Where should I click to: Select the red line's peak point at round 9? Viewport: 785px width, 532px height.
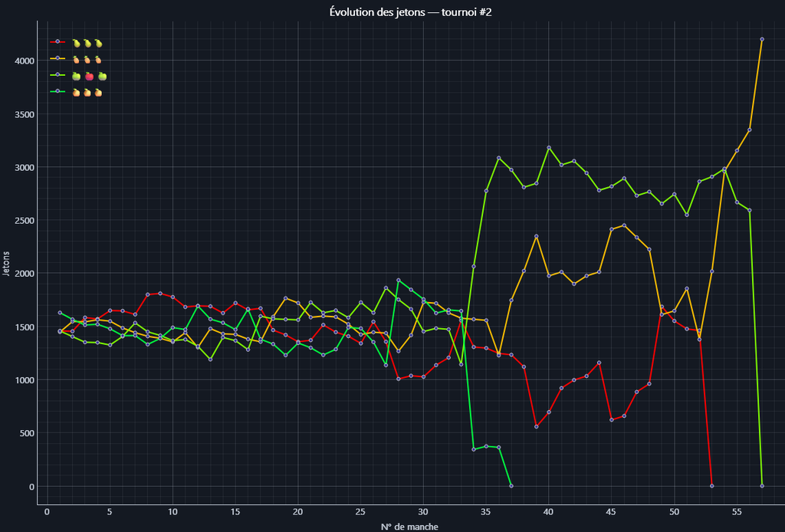[x=160, y=294]
